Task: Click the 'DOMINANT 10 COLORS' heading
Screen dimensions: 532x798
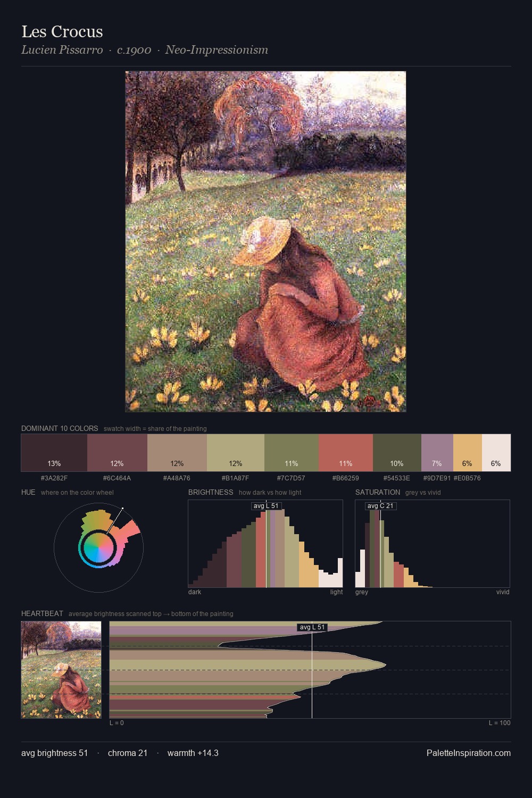Action: [x=60, y=428]
